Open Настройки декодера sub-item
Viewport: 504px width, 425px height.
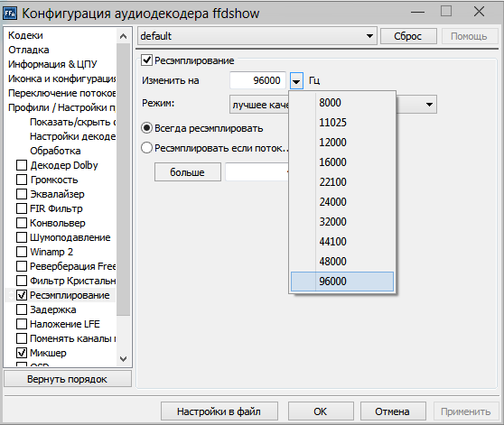click(x=72, y=136)
